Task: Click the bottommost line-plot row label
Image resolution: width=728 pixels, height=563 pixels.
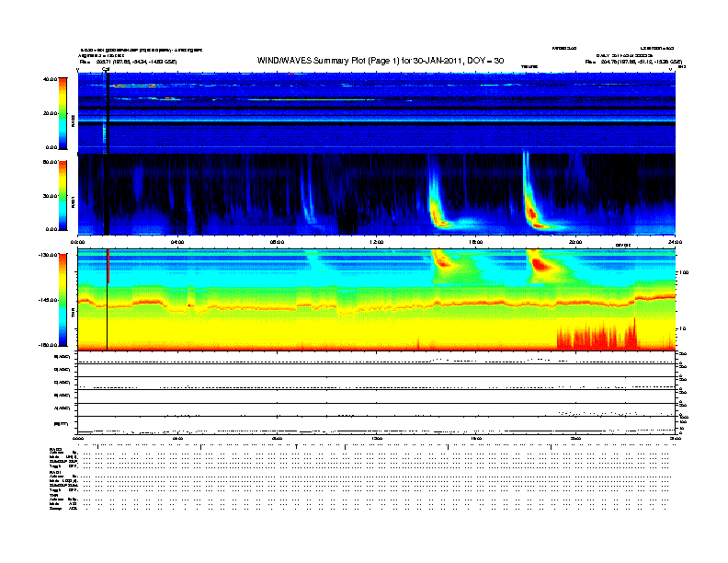Action: tap(62, 424)
